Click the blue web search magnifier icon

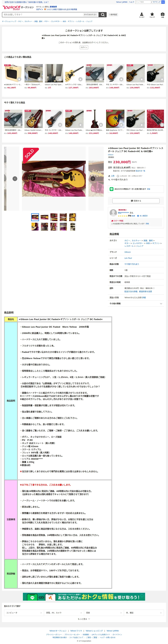point(163,2)
